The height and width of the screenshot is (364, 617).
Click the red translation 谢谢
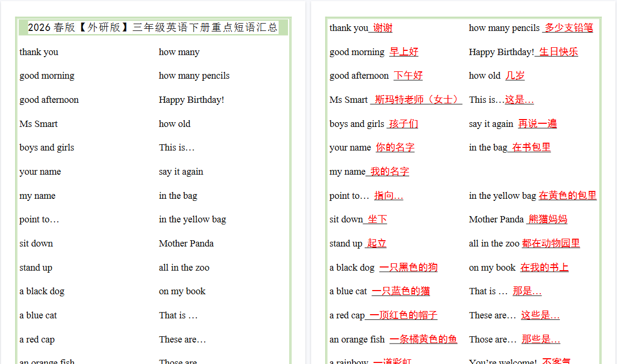[x=382, y=28]
